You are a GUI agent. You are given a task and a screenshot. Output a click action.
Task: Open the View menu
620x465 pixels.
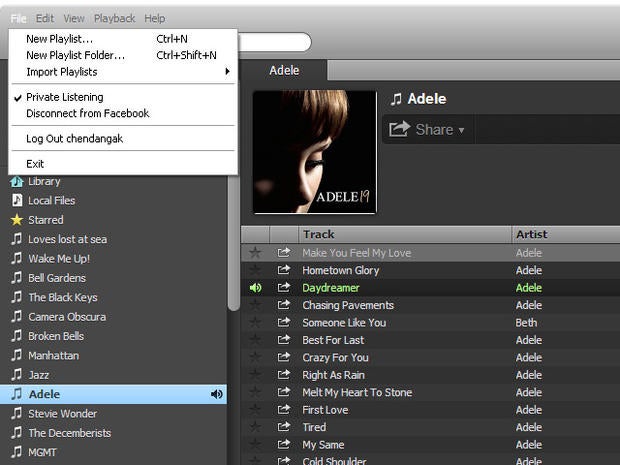[x=74, y=18]
